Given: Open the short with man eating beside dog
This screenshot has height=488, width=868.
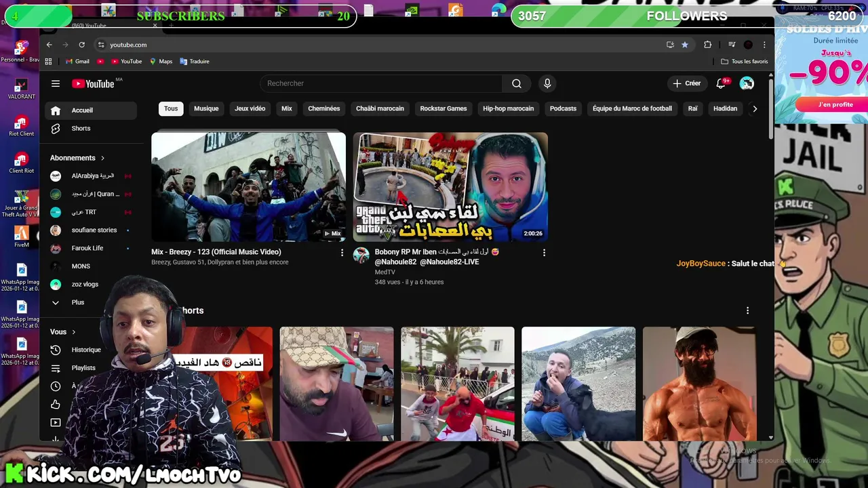Looking at the screenshot, I should coord(578,384).
